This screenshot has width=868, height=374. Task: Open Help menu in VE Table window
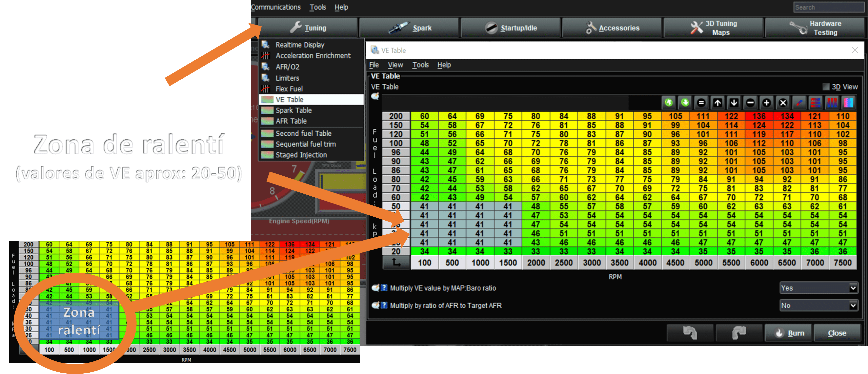coord(444,65)
